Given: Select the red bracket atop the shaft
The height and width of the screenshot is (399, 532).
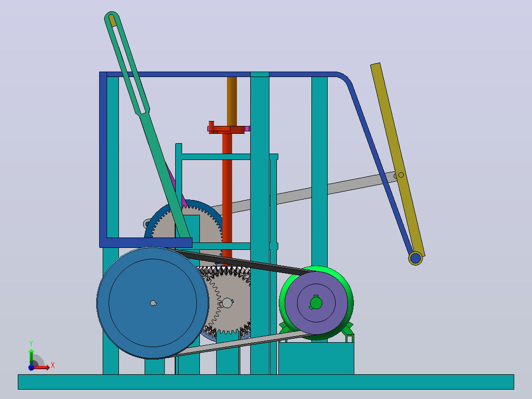Looking at the screenshot, I should pos(227,129).
